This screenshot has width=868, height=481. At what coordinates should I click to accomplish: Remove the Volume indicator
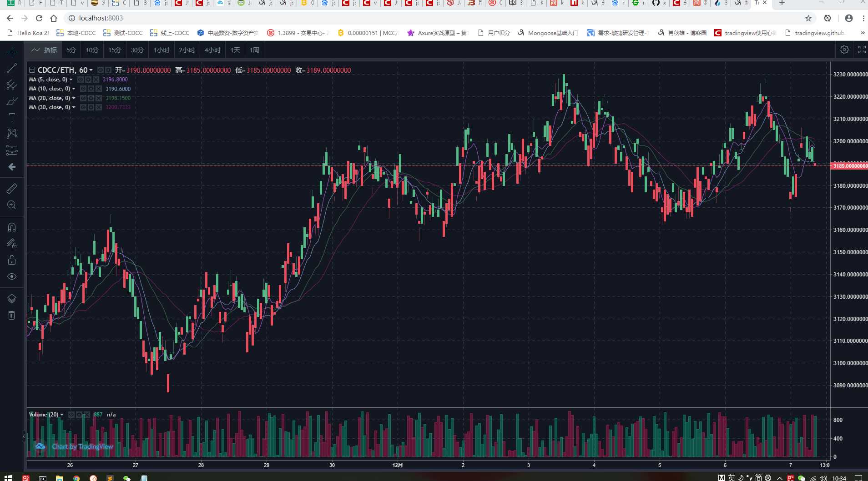tap(87, 415)
